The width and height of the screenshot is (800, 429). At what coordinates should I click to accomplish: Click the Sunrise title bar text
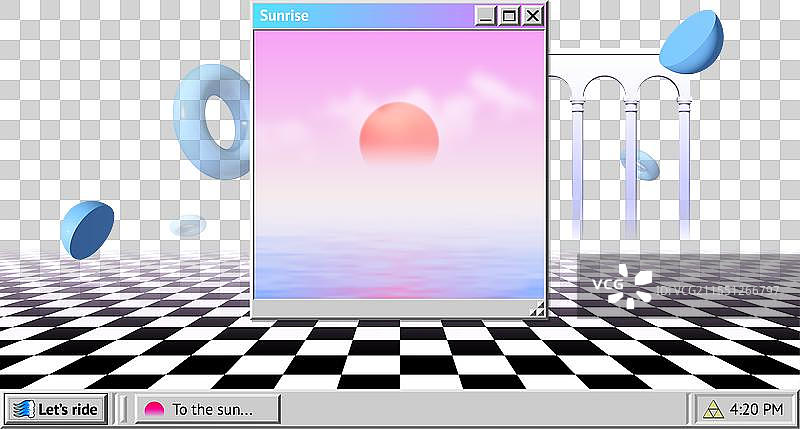pyautogui.click(x=284, y=16)
